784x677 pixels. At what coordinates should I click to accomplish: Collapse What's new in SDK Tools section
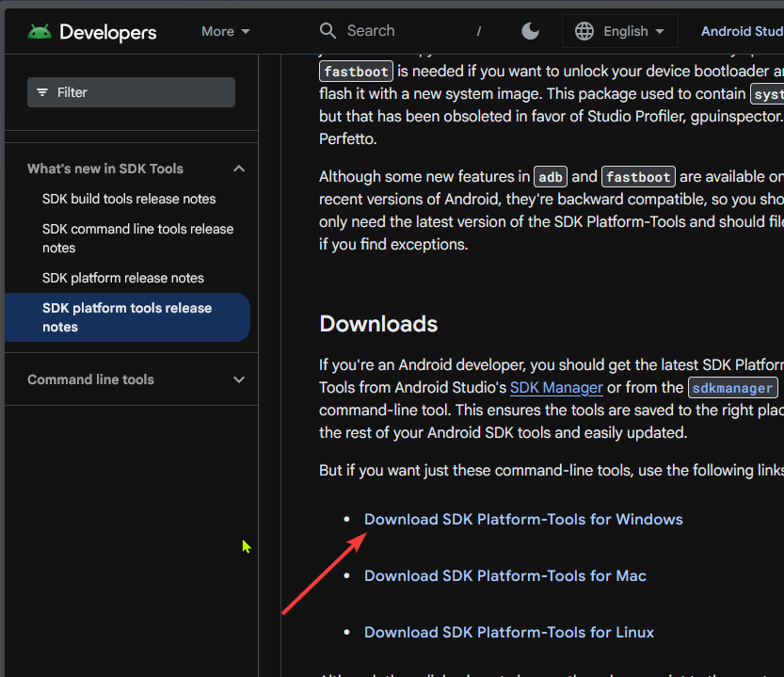pyautogui.click(x=239, y=169)
